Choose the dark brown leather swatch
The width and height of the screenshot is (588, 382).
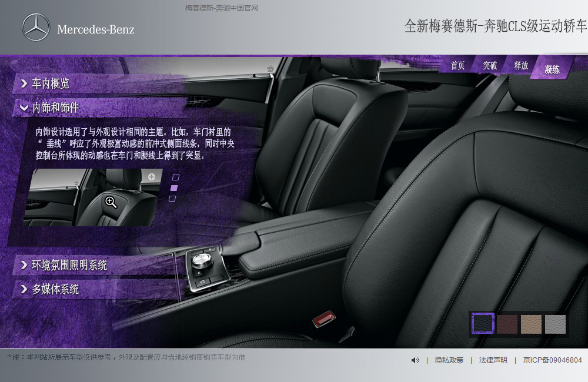point(507,324)
